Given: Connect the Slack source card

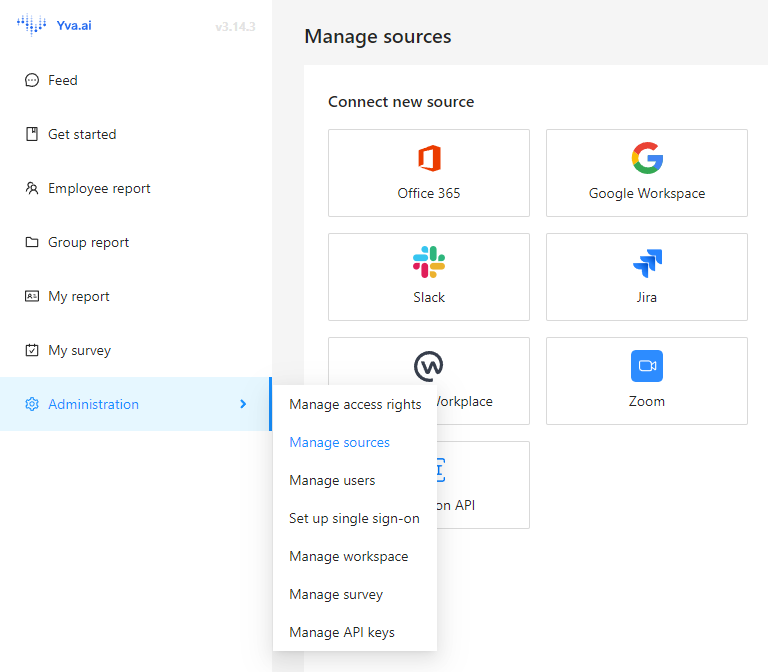Looking at the screenshot, I should point(429,277).
